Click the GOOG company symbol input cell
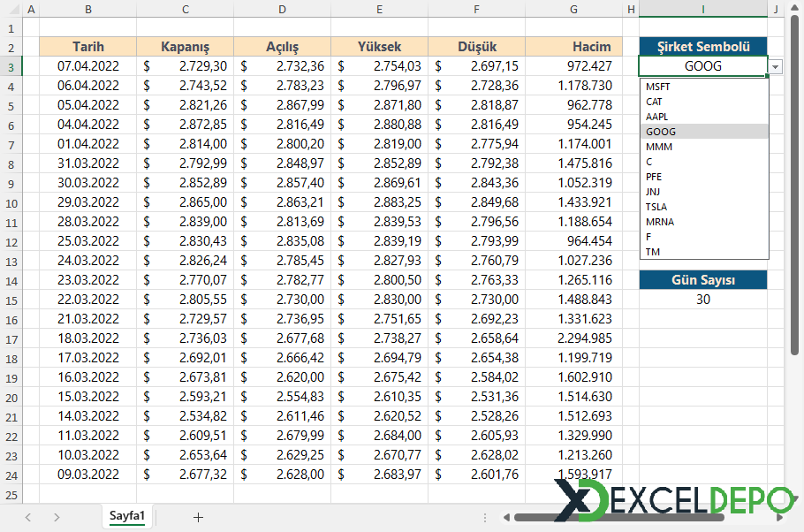 [703, 66]
